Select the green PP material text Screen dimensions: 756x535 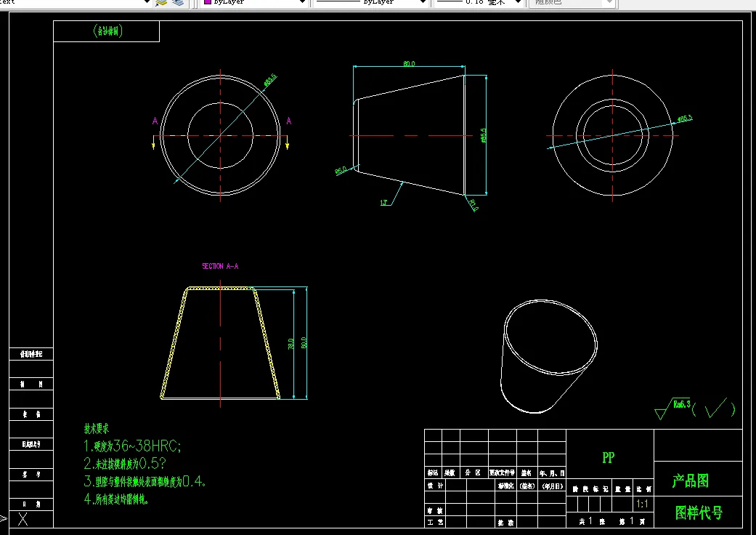tap(609, 457)
